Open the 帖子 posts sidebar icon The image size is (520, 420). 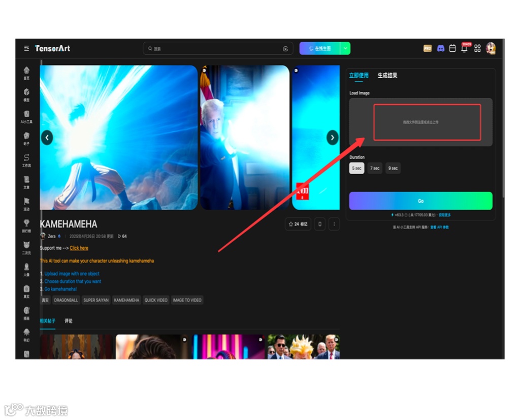26,139
